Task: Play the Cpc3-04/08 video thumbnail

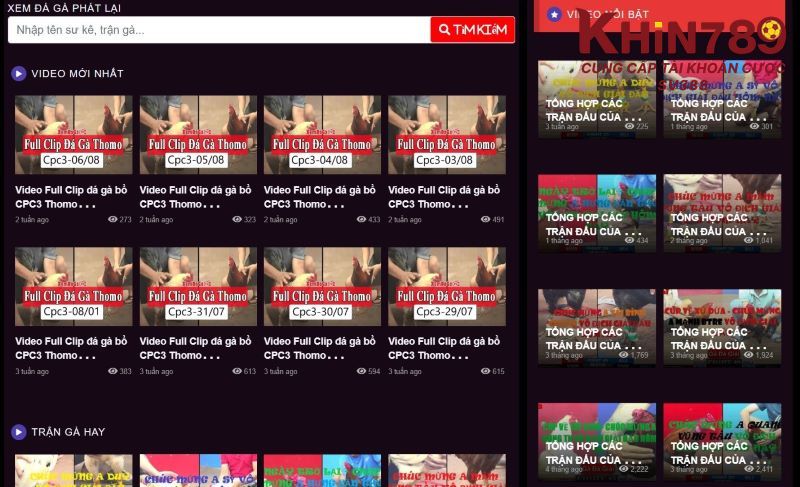Action: tap(322, 135)
